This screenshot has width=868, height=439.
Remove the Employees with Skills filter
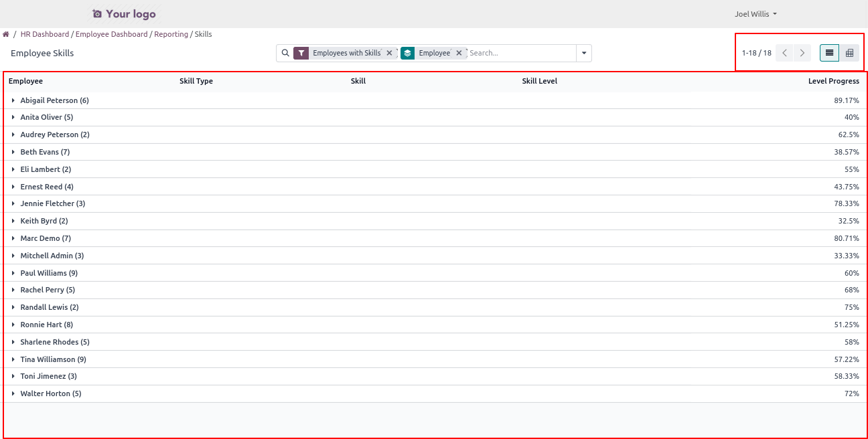pos(389,53)
